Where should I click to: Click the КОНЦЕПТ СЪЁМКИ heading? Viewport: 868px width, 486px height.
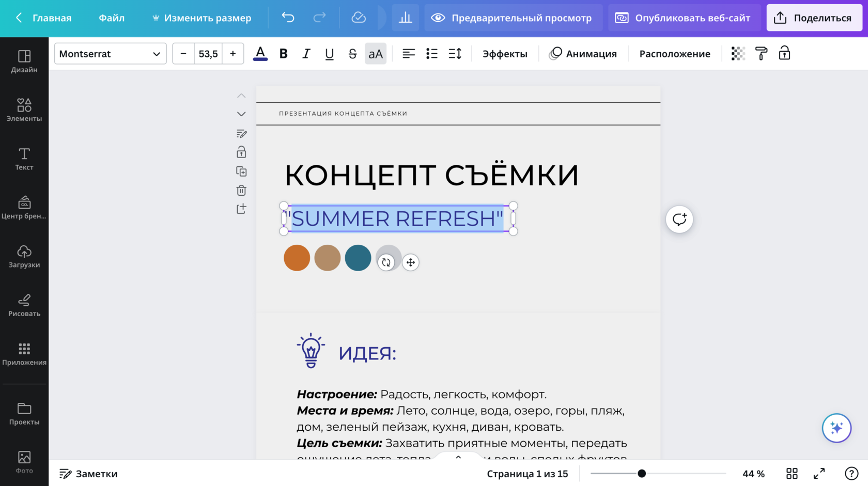[431, 175]
